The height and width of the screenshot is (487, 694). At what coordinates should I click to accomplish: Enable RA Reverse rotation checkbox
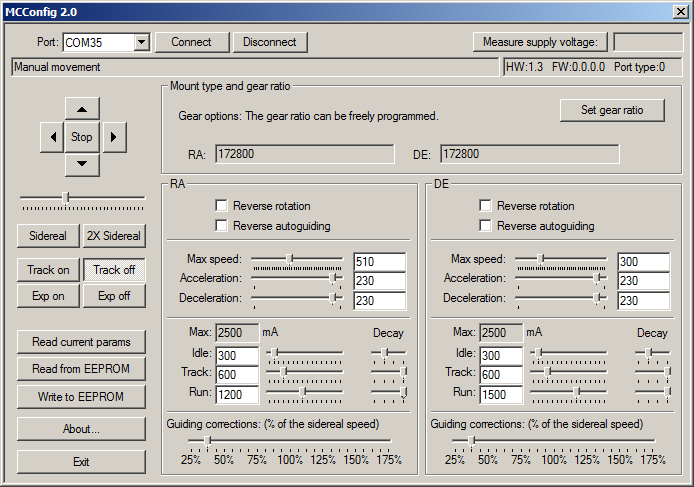pyautogui.click(x=221, y=206)
